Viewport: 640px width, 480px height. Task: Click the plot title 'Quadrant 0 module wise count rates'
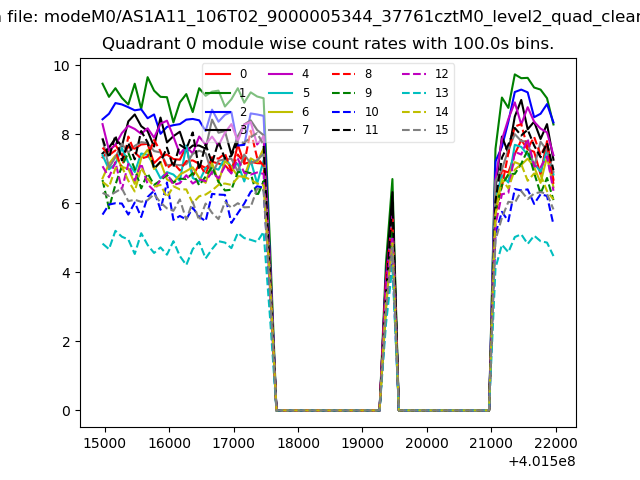coord(328,43)
